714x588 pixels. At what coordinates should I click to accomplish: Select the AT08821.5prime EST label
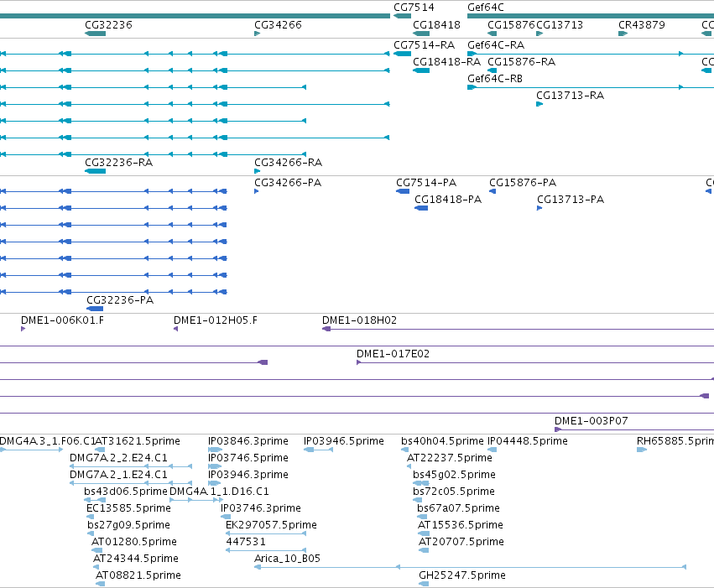pos(138,575)
